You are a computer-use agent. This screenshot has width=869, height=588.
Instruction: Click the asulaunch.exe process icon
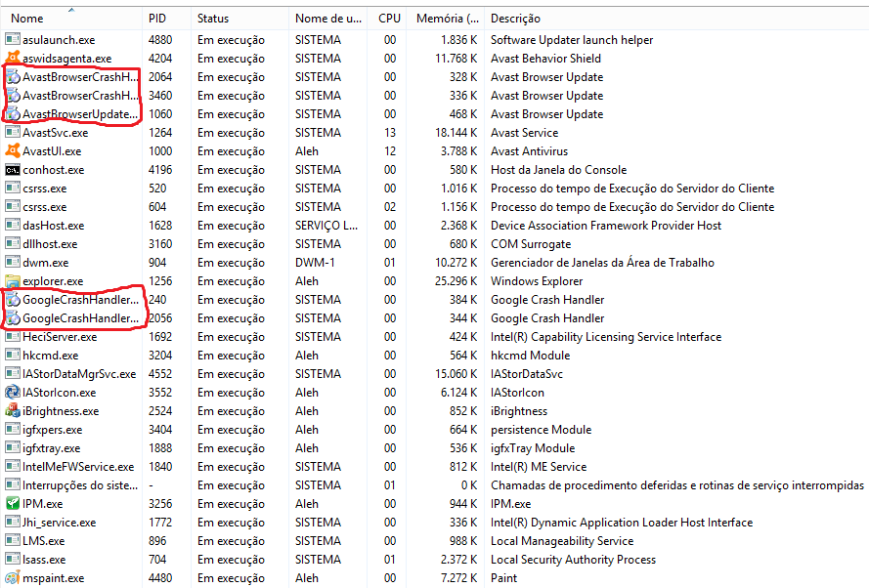(x=12, y=39)
